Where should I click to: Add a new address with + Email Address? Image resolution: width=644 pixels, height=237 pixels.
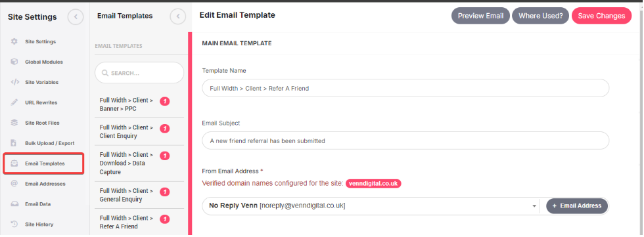[577, 206]
